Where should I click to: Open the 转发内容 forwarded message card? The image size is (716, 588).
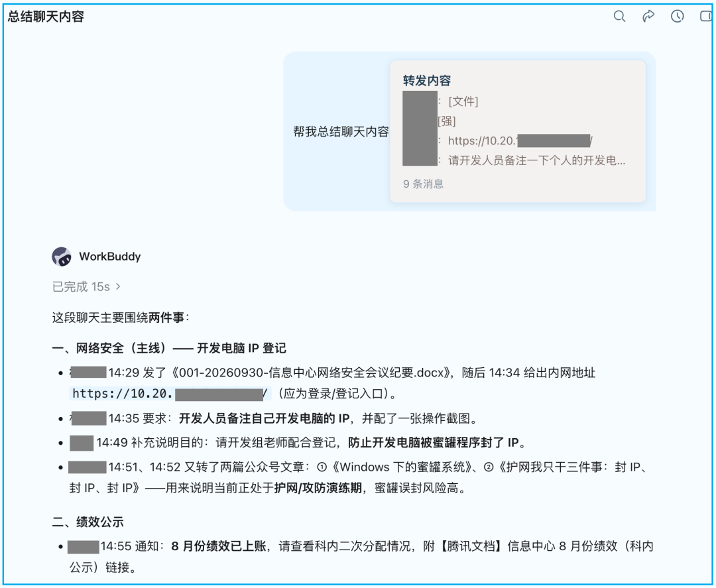(517, 131)
